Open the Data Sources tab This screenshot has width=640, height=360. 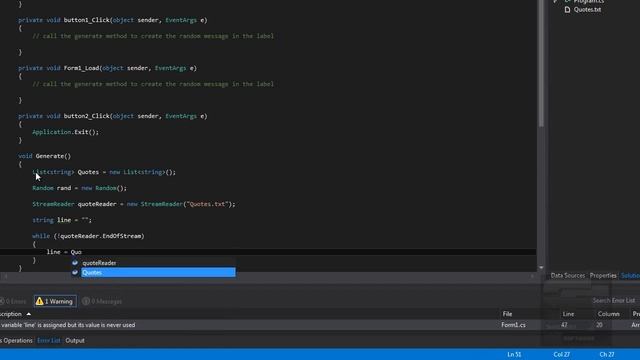[567, 276]
